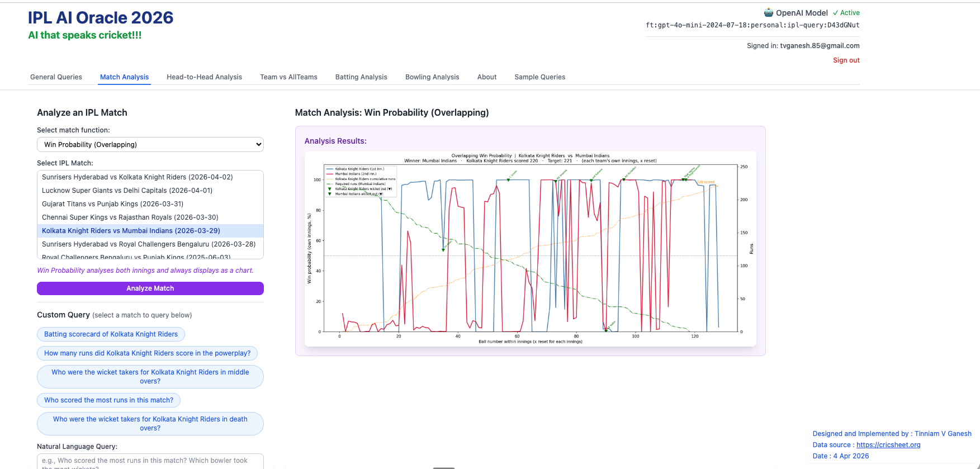Select Sunrisers Hyderabad vs Kolkata Knight Riders match
The width and height of the screenshot is (980, 469).
point(138,177)
